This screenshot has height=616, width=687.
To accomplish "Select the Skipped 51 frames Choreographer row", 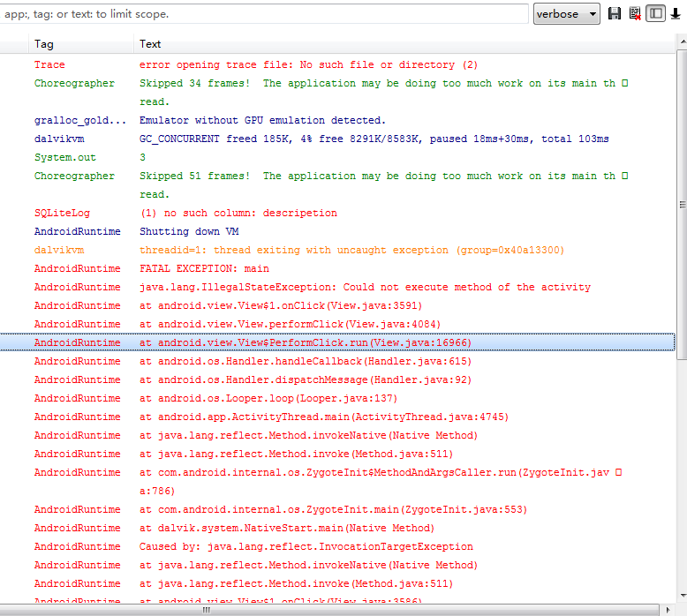I will coord(337,184).
